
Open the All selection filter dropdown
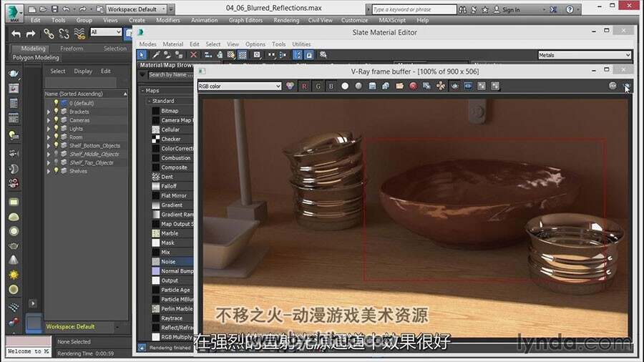(106, 32)
